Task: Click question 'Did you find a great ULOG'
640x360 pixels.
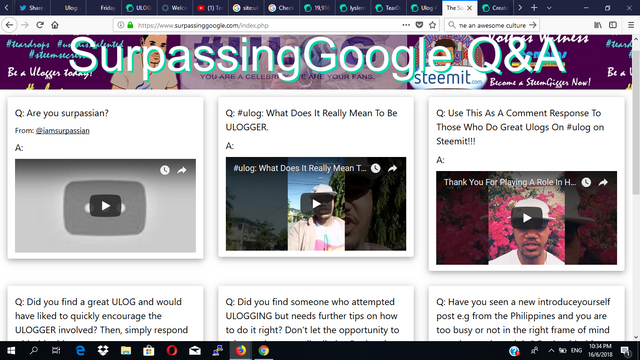Action: coord(102,316)
